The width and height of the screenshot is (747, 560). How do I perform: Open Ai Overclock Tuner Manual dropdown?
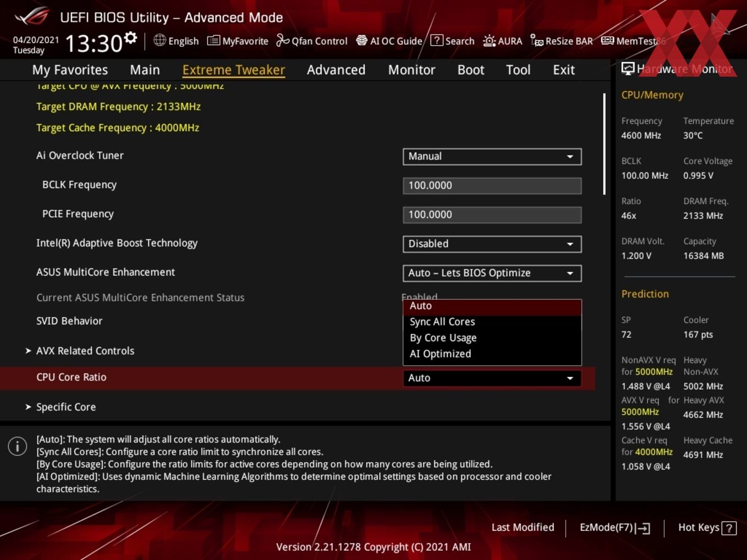[x=492, y=156]
